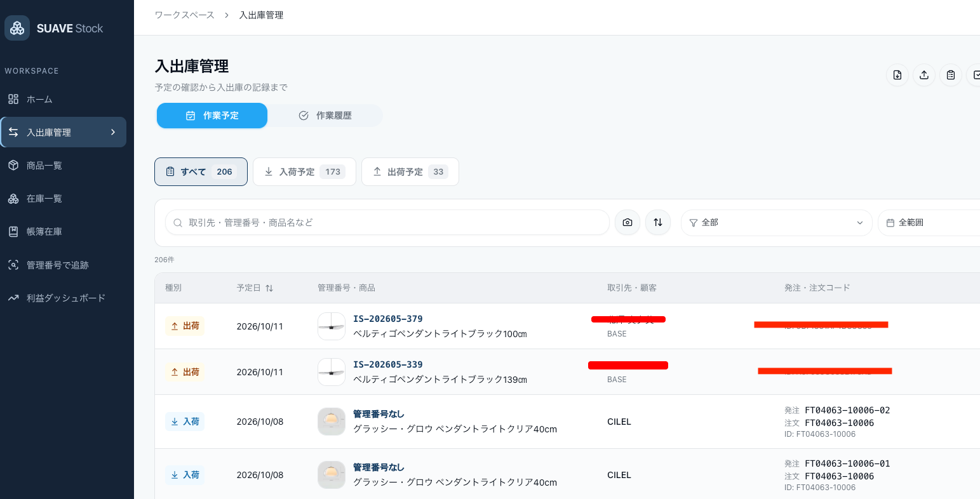Open 管理番号で追跡 in the sidebar
980x499 pixels.
64,265
